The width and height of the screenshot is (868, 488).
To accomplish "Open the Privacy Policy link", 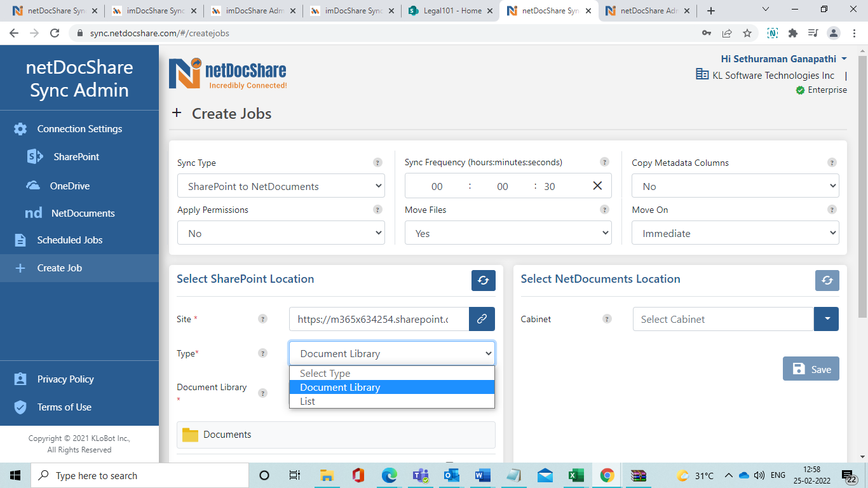I will pyautogui.click(x=65, y=379).
